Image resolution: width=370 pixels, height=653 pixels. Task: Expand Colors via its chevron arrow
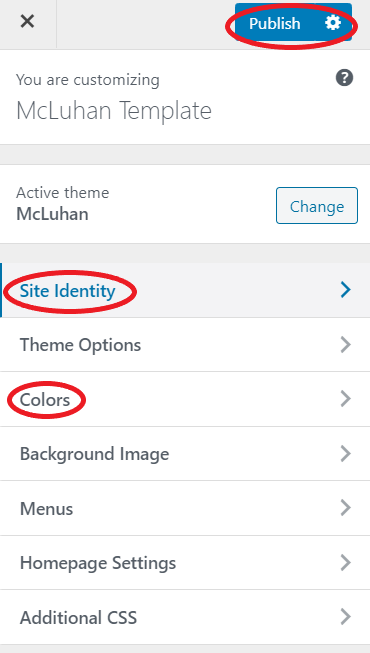[x=345, y=399]
